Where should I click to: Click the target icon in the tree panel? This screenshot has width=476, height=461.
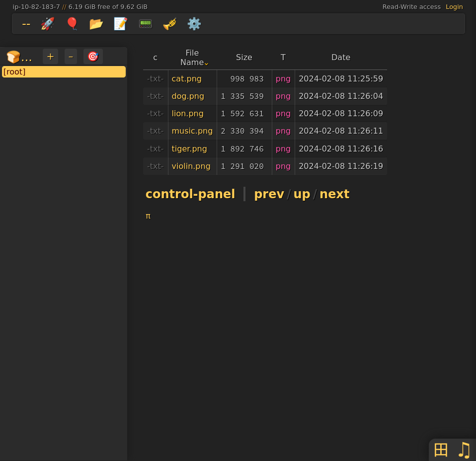tap(93, 57)
